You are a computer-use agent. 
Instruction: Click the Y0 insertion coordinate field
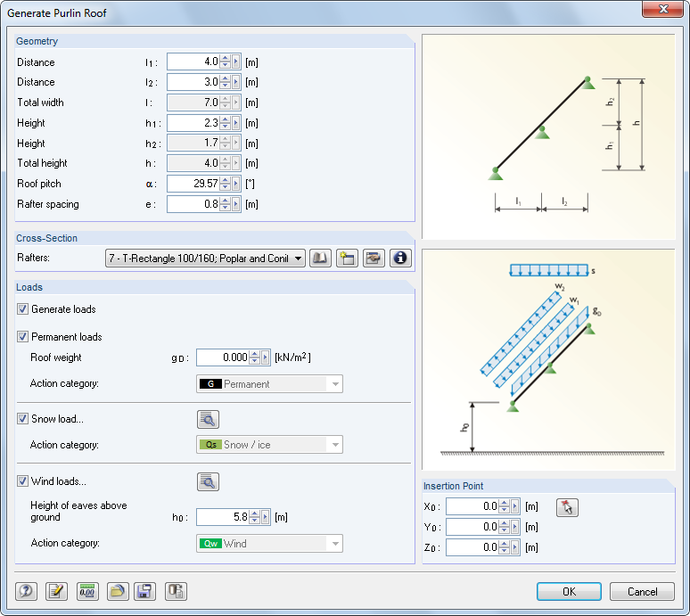click(x=472, y=527)
